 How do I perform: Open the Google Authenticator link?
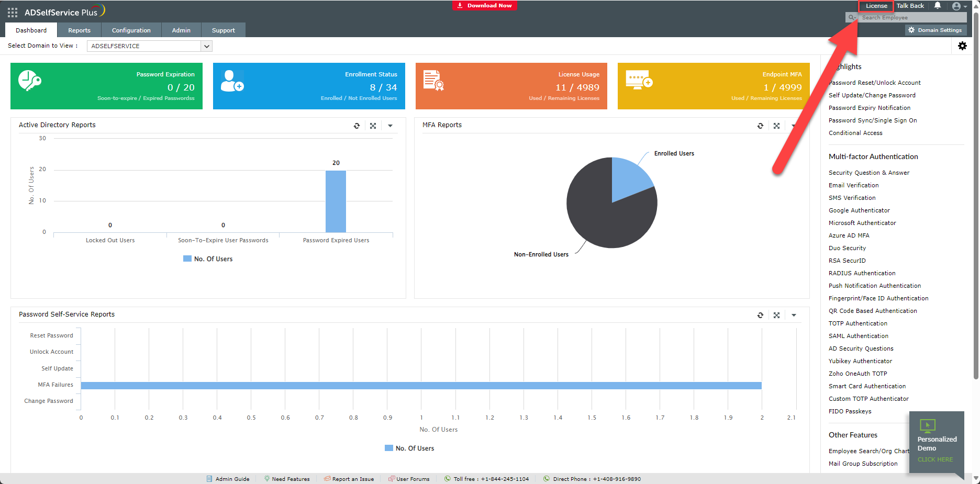[859, 210]
